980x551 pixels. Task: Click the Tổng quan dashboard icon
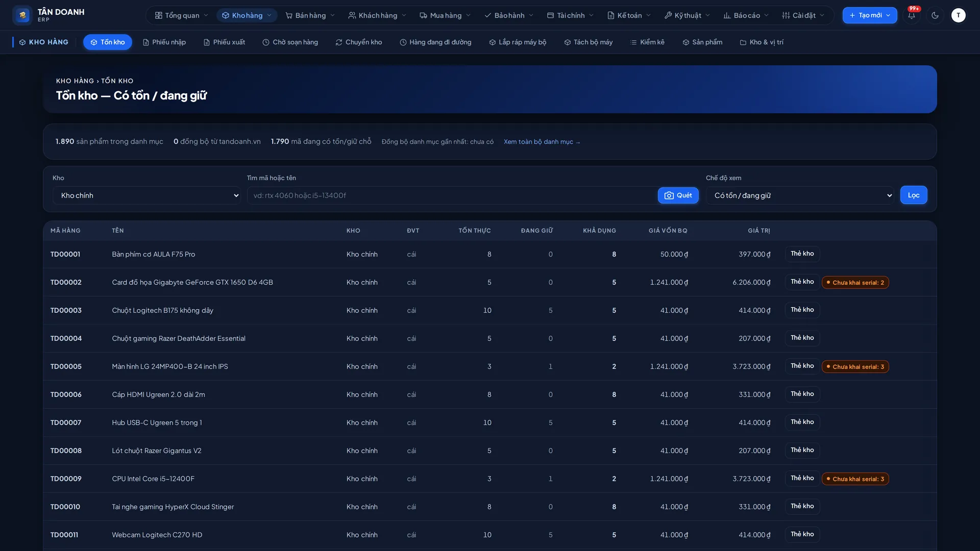(159, 15)
